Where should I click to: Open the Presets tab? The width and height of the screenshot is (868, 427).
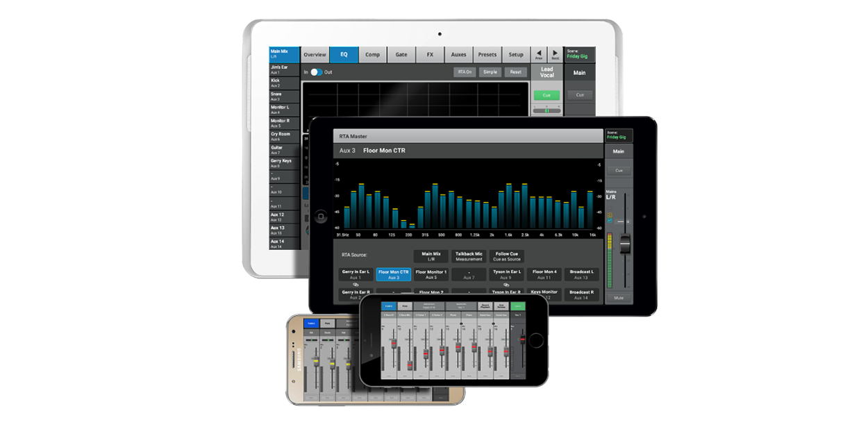[487, 55]
